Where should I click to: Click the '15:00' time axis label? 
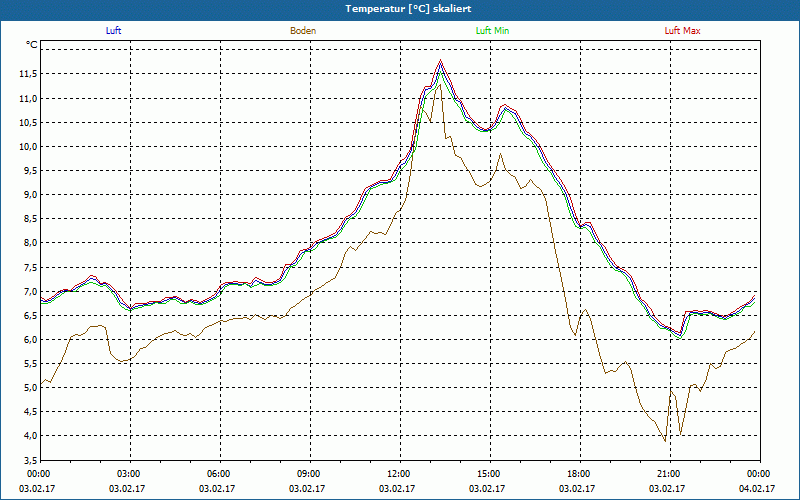490,474
